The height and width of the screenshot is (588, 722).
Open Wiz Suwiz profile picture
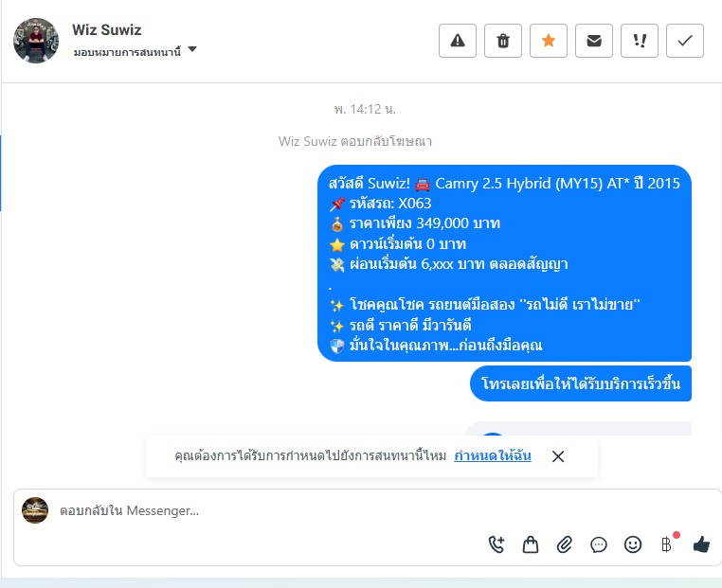(x=36, y=41)
